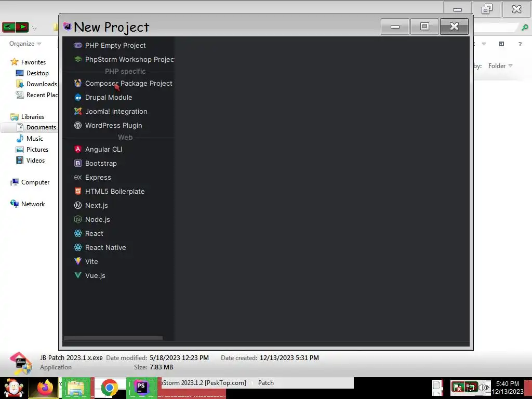
Task: Click JB Patch file thumbnail in details pane
Action: [21, 362]
